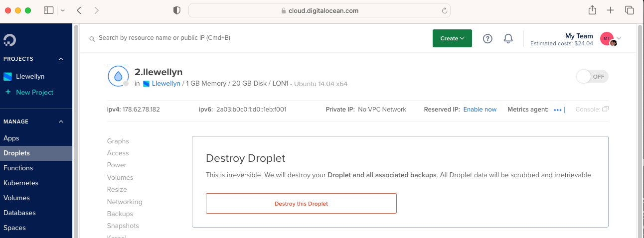Click My Team account name

pyautogui.click(x=579, y=36)
